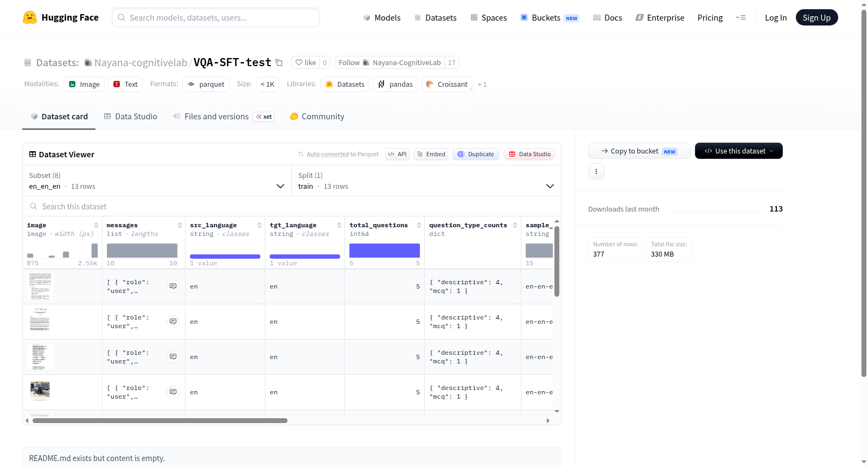Sort the src_language column
868x467 pixels.
click(x=259, y=225)
